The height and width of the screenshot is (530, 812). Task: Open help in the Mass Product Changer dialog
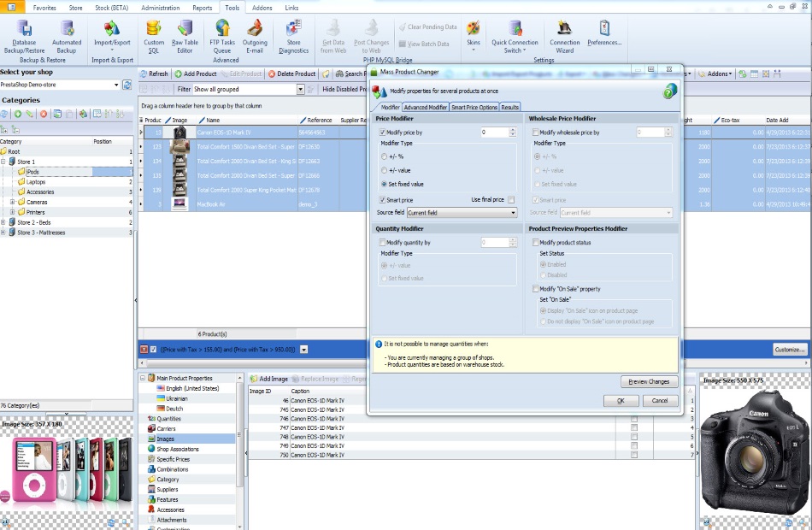coord(669,91)
